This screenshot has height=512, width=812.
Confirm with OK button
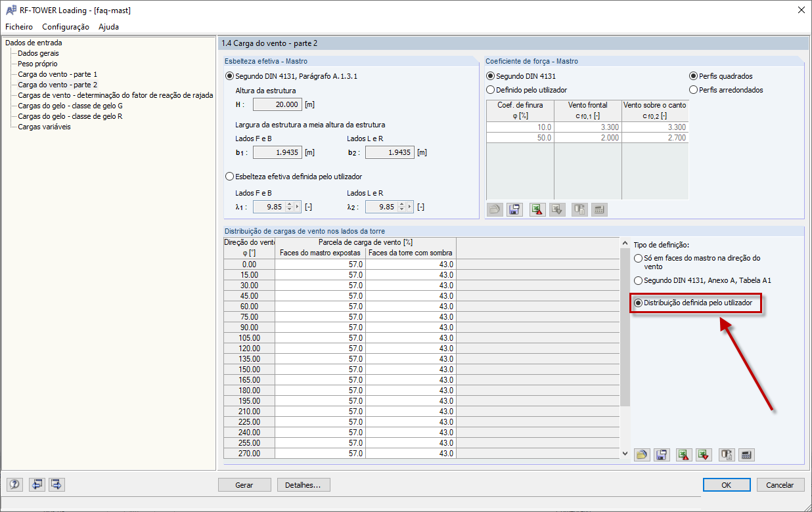click(726, 485)
